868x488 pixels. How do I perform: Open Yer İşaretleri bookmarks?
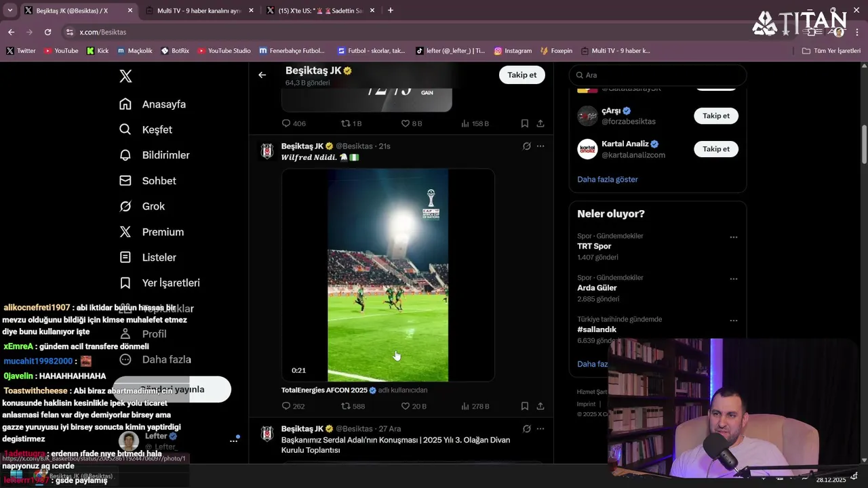(159, 283)
